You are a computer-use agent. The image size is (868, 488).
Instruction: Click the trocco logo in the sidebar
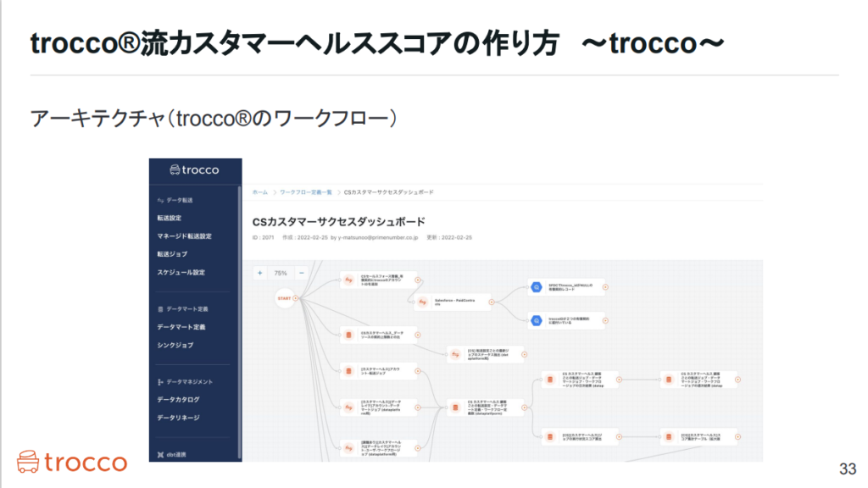pos(194,169)
